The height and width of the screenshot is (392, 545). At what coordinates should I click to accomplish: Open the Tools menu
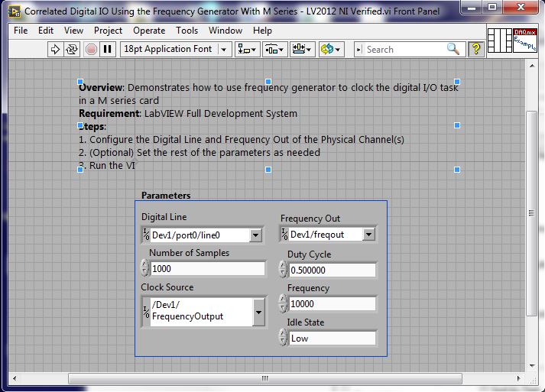tap(187, 31)
